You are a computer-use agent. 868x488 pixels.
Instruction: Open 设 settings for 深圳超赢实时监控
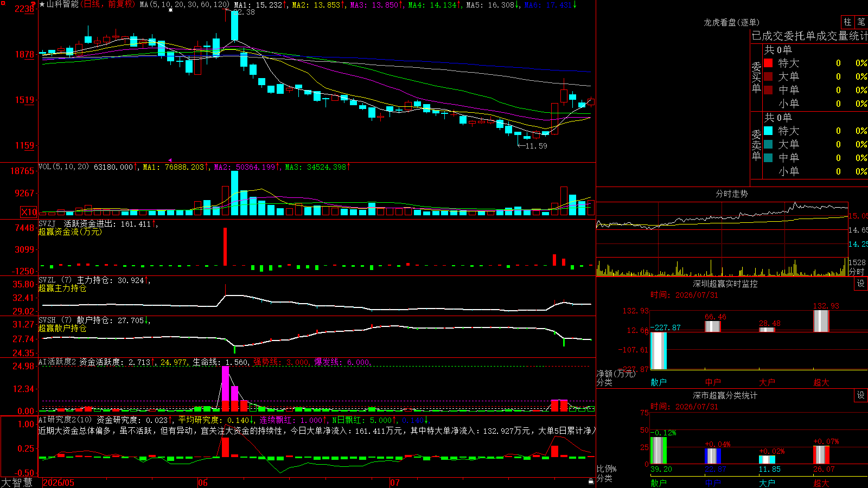point(861,284)
